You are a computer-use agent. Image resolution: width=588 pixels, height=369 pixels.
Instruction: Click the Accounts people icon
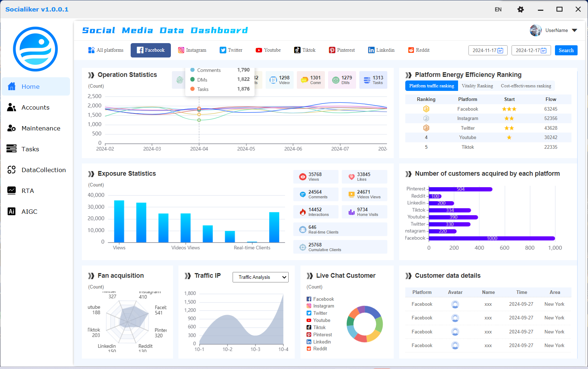pyautogui.click(x=11, y=107)
